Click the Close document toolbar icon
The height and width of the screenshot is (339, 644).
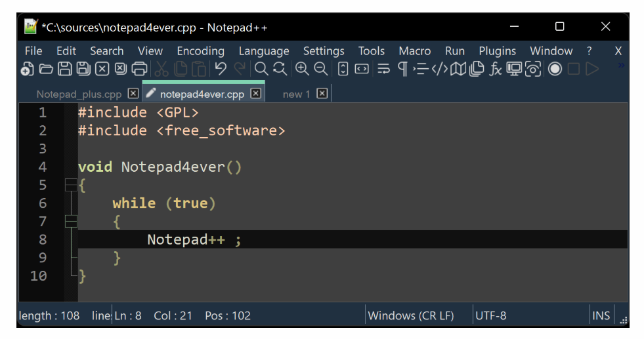point(102,69)
